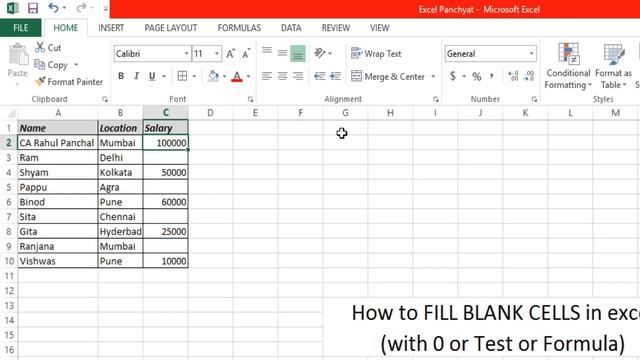Expand the Font Color dropdown arrow
Screen dimensions: 640x360
pyautogui.click(x=248, y=76)
